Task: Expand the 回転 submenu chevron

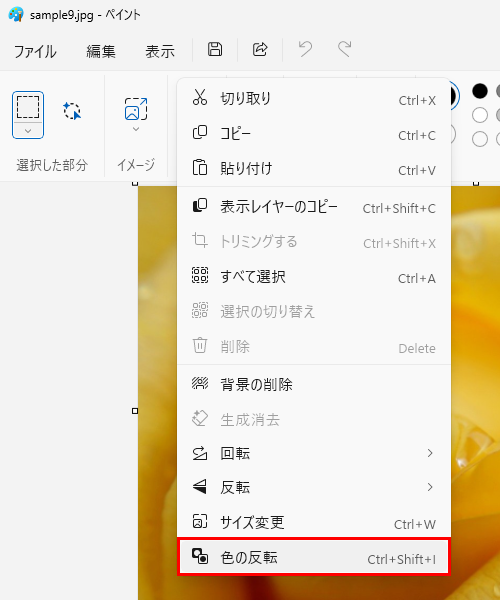Action: coord(430,453)
